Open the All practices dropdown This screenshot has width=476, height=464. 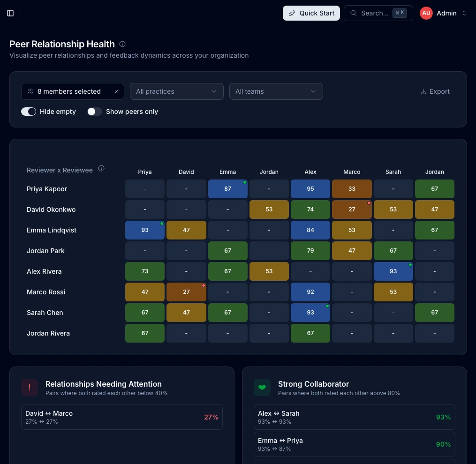pyautogui.click(x=177, y=91)
